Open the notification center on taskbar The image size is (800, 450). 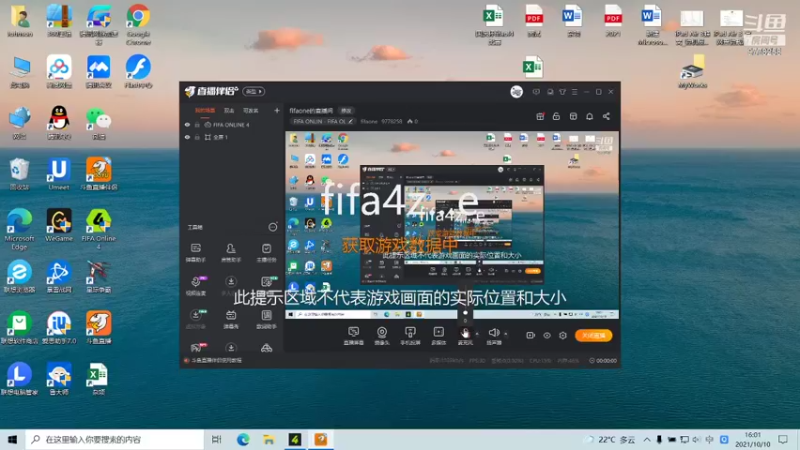coord(783,439)
